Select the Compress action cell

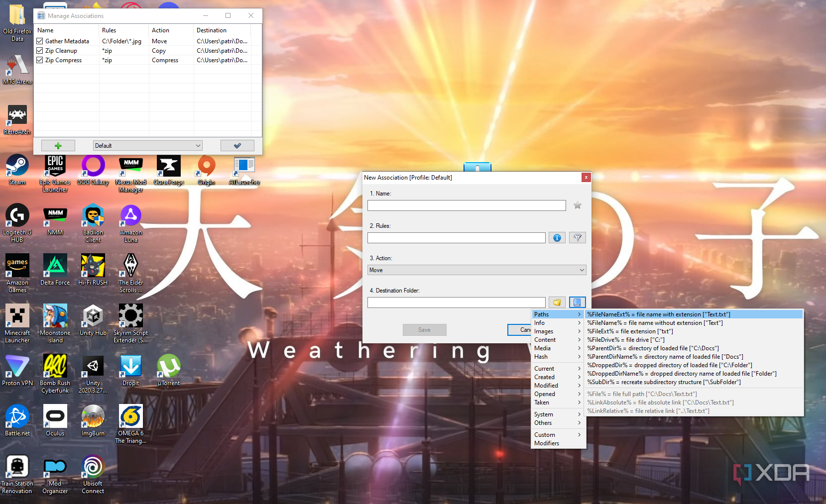click(x=171, y=60)
